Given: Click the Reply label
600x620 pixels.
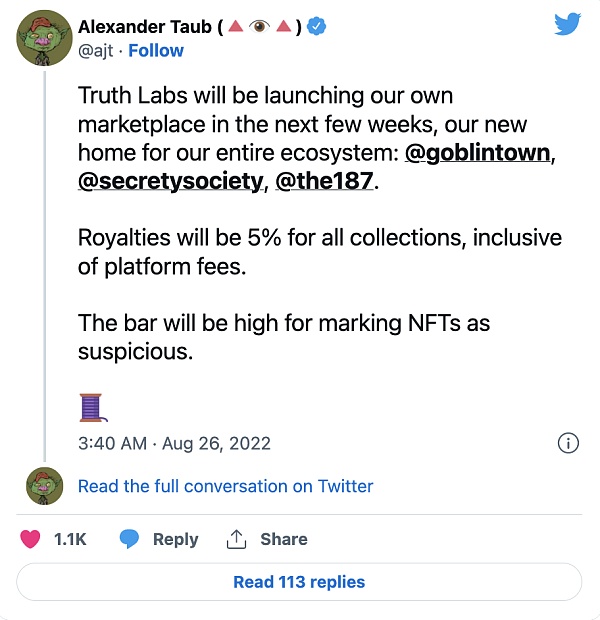Looking at the screenshot, I should tap(175, 539).
